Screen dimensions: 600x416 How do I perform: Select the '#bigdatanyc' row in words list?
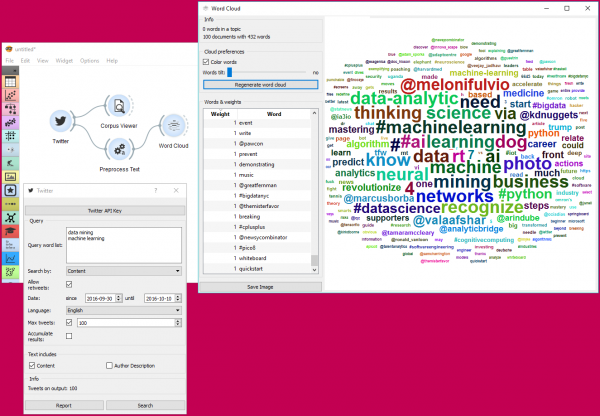pyautogui.click(x=257, y=196)
